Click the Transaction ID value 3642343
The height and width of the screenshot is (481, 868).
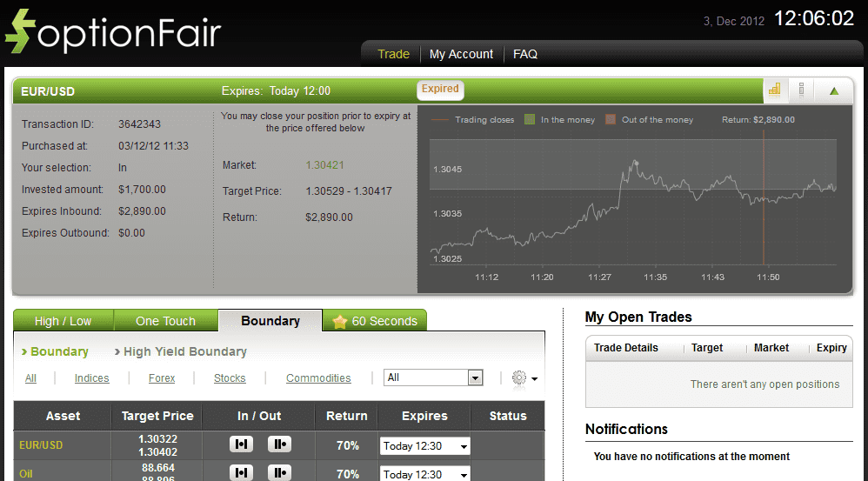coord(139,124)
